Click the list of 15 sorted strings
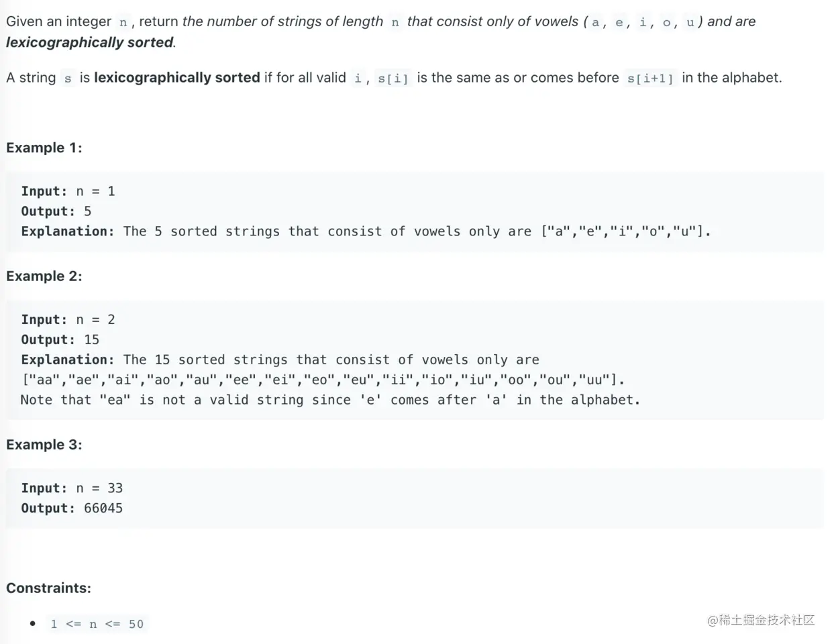This screenshot has width=832, height=644. 323,380
